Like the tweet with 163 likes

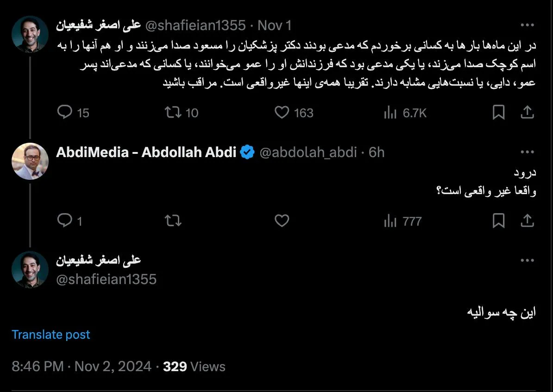[282, 112]
